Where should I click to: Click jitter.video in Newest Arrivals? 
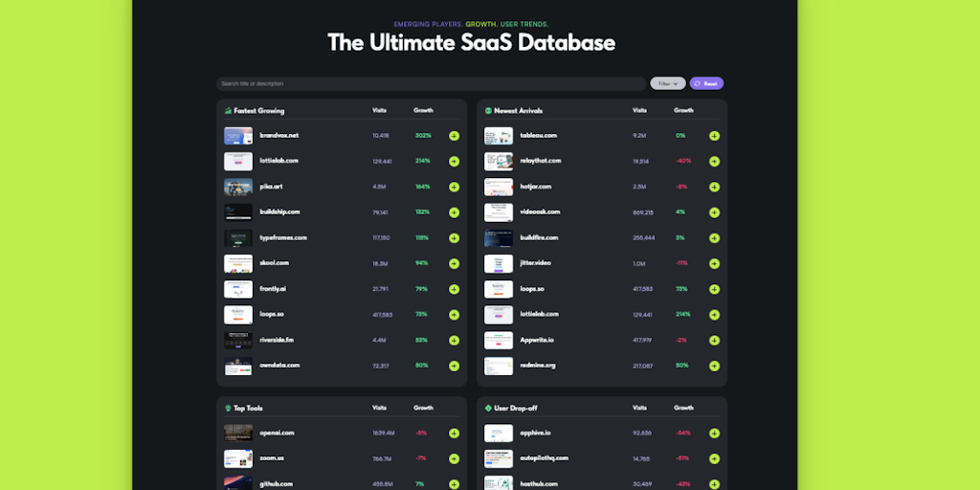point(535,263)
